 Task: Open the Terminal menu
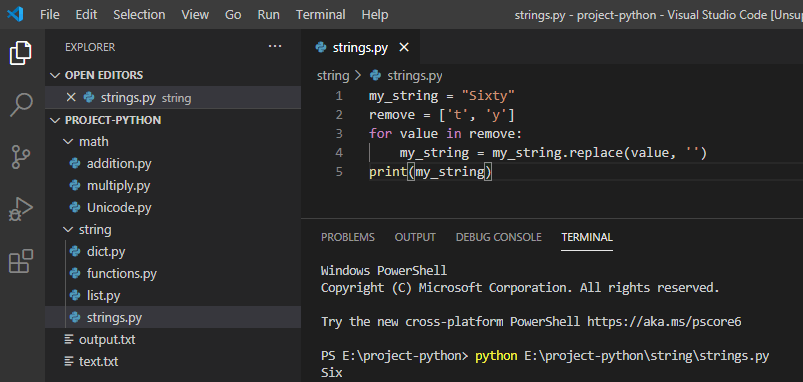321,14
